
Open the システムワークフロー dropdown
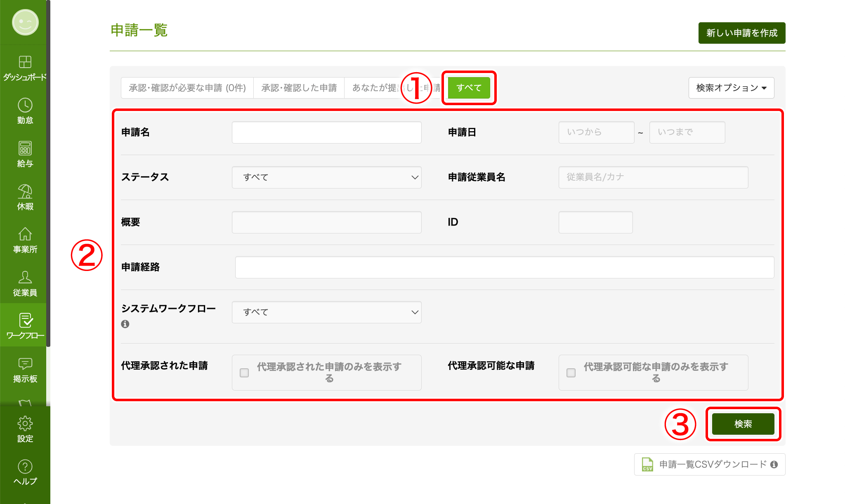326,312
